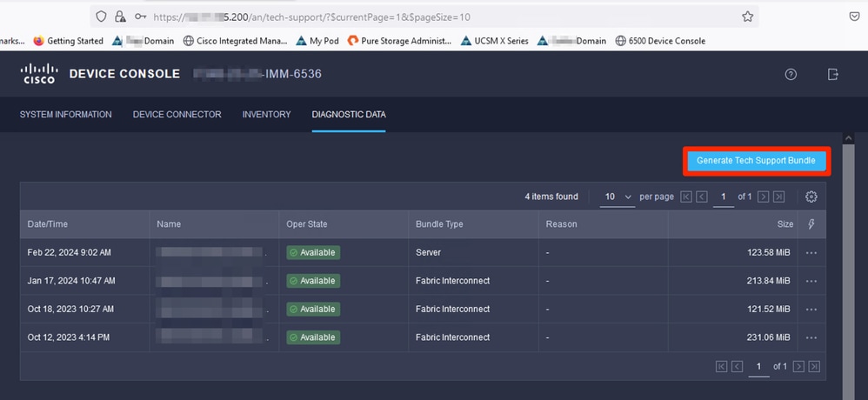
Task: Go to first page in top pagination
Action: click(x=686, y=197)
